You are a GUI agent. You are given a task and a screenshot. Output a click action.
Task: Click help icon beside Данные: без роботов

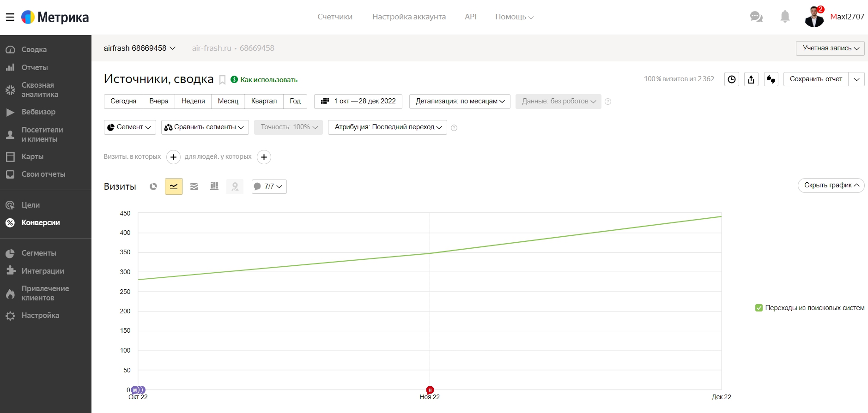pos(608,102)
